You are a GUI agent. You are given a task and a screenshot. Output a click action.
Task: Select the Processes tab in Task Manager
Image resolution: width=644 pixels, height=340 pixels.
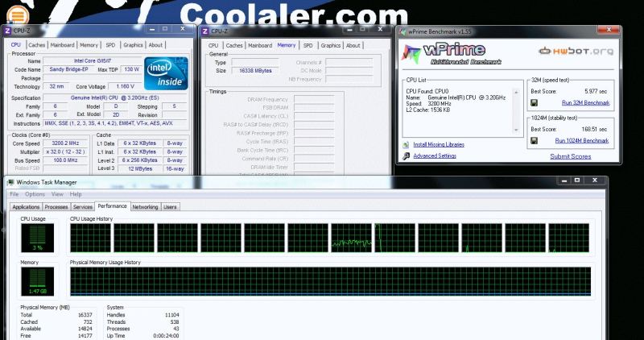coord(56,207)
